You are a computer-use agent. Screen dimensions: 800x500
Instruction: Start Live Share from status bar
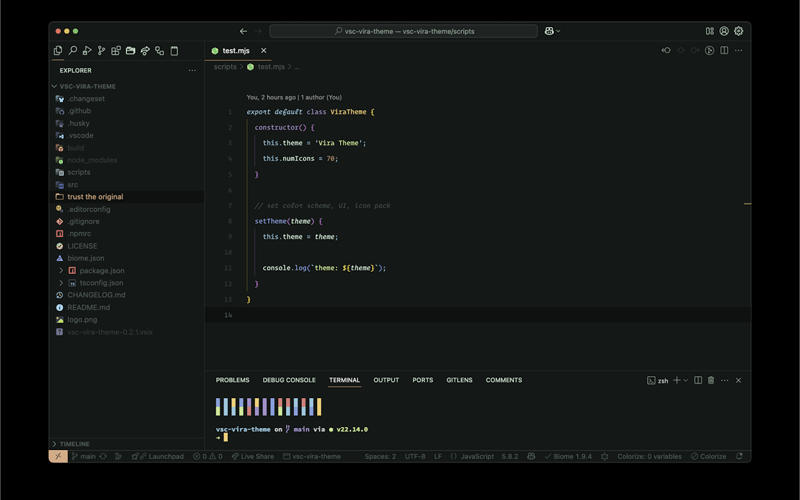(253, 456)
